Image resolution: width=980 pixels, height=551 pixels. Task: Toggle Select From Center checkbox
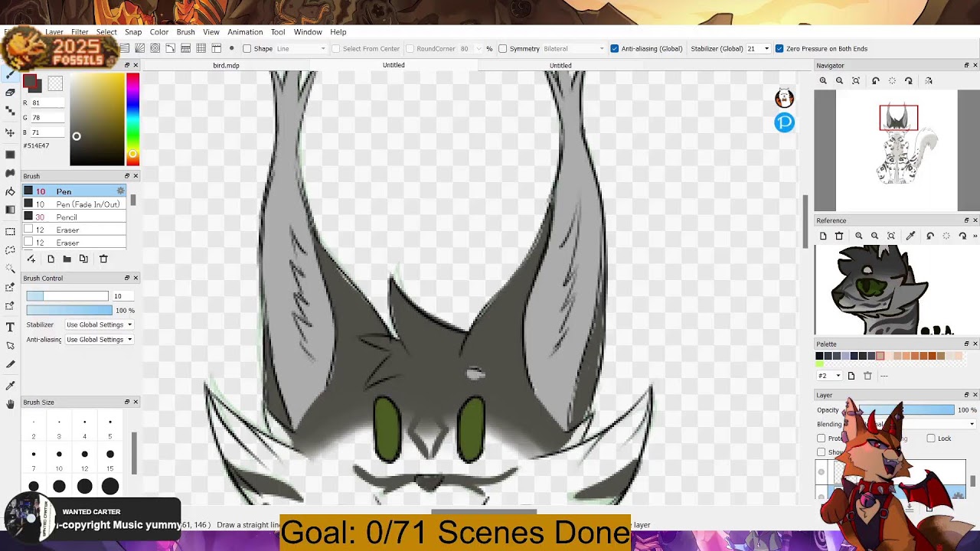[335, 49]
